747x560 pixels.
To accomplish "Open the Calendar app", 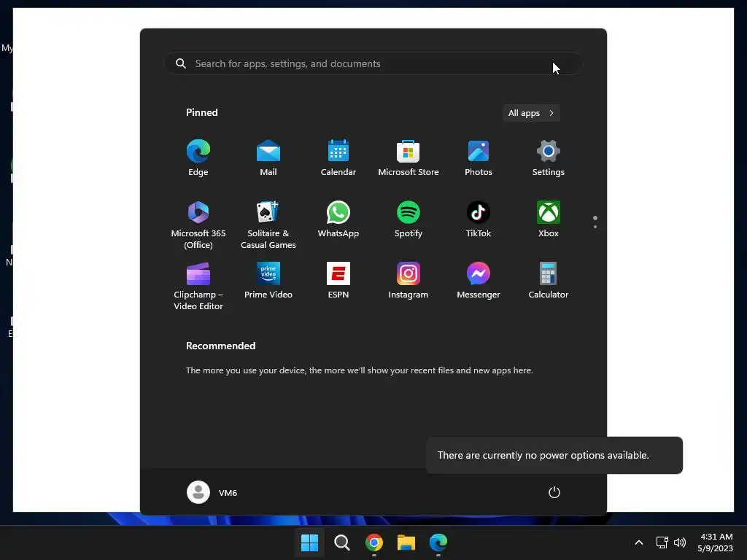I will 338,158.
